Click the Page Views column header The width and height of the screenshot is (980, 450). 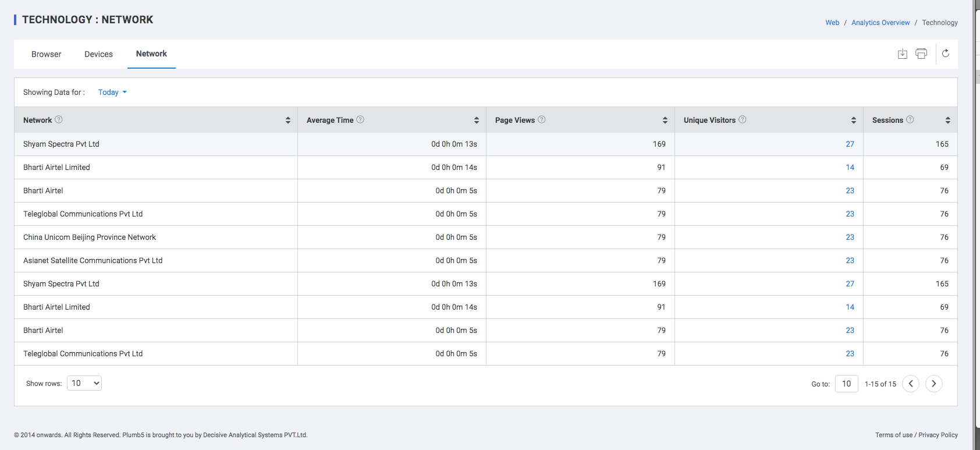click(515, 120)
